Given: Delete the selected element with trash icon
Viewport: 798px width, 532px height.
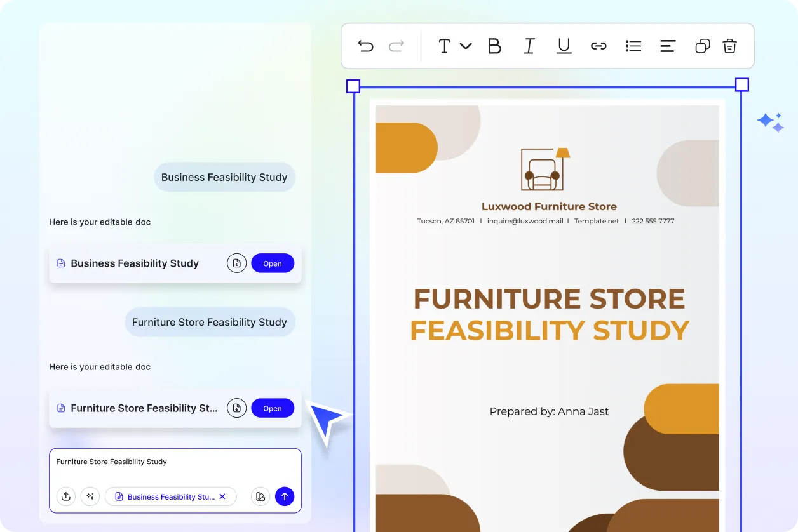Looking at the screenshot, I should (x=730, y=46).
